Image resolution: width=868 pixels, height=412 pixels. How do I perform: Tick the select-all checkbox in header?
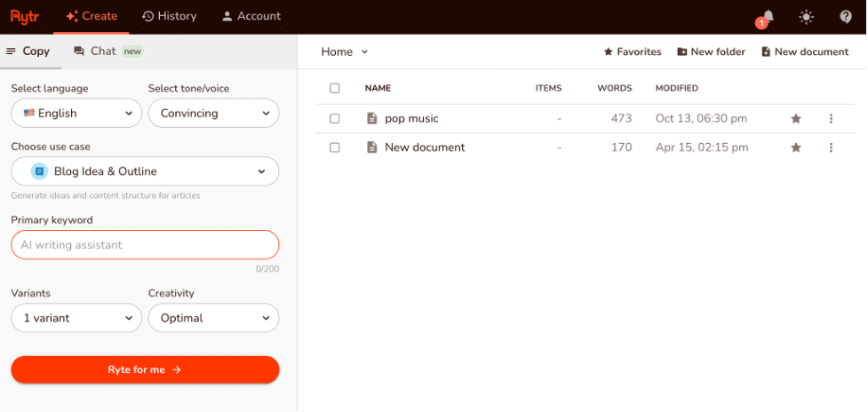click(334, 89)
